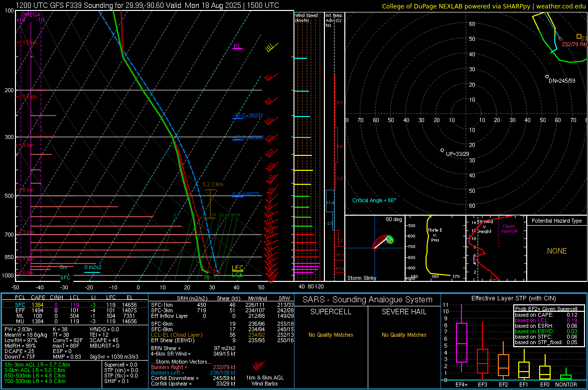Image resolution: width=588 pixels, height=390 pixels.
Task: Select the 5.2 C/km lapse rate label
Action: click(213, 184)
